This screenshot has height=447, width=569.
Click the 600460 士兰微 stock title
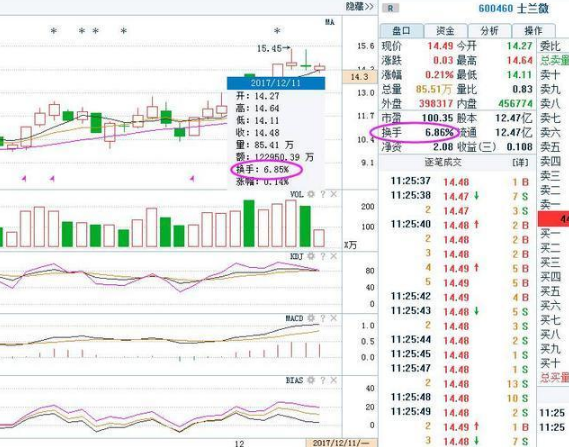[x=514, y=8]
